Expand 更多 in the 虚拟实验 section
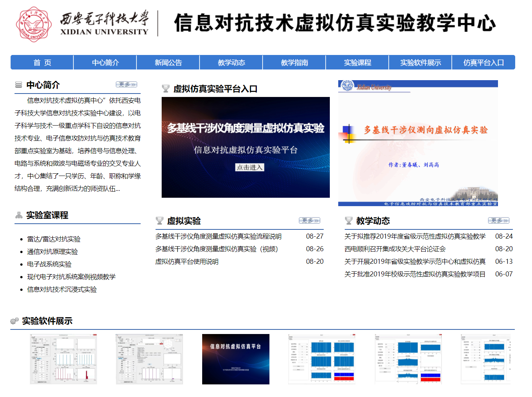532x397 pixels. pos(309,221)
